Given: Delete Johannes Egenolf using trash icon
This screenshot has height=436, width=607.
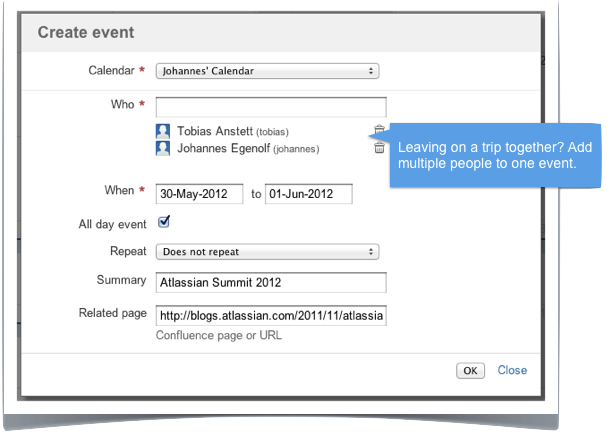Looking at the screenshot, I should [379, 148].
